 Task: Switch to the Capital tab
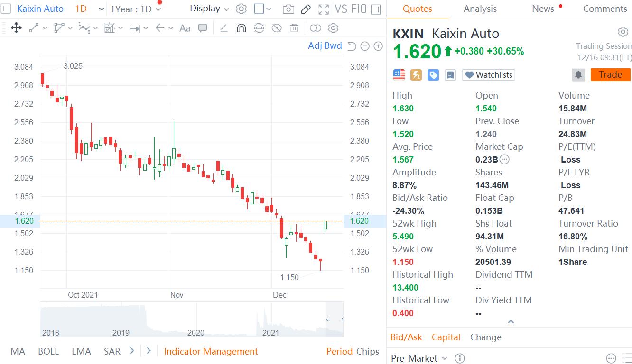click(446, 337)
